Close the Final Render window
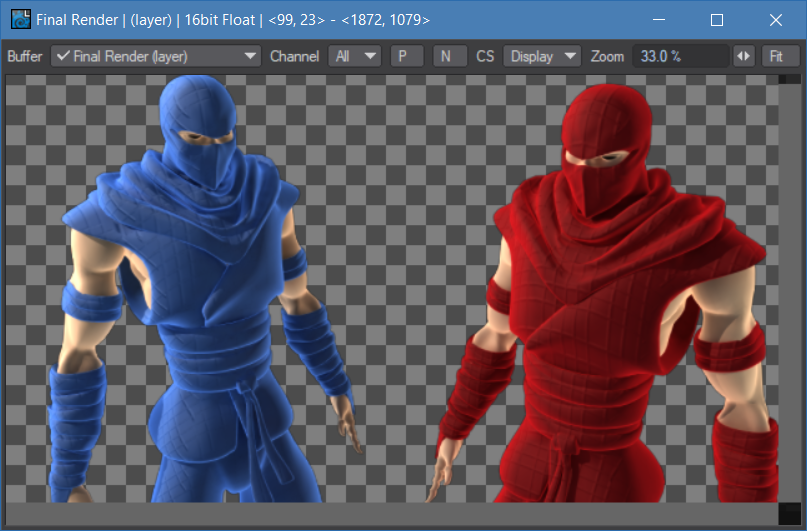807x531 pixels. tap(776, 19)
